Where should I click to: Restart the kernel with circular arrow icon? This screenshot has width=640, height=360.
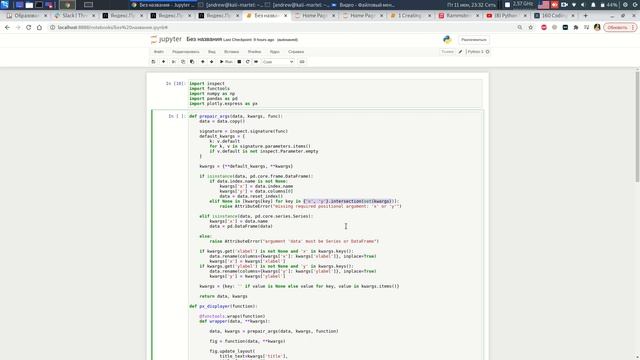tap(247, 62)
